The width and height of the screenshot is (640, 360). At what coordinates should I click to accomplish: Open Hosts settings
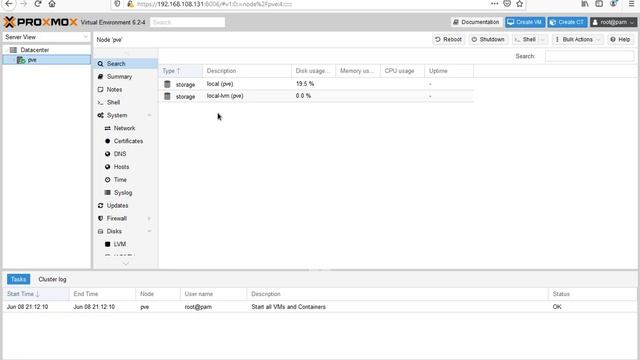[x=125, y=167]
